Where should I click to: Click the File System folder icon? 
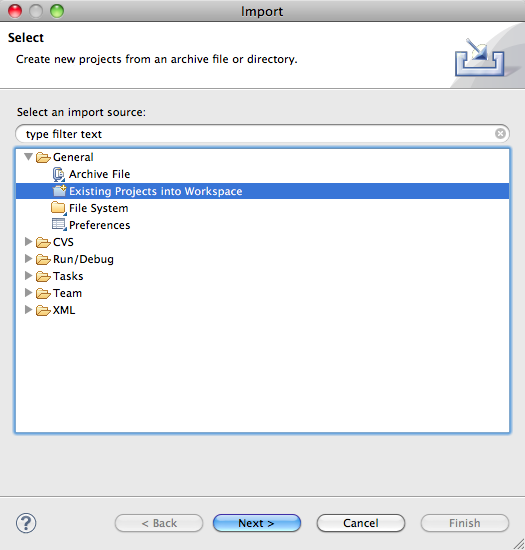[59, 208]
